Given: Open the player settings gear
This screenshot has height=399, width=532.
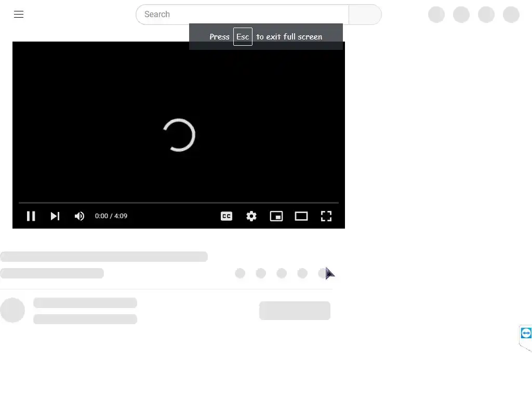Looking at the screenshot, I should coord(251,216).
